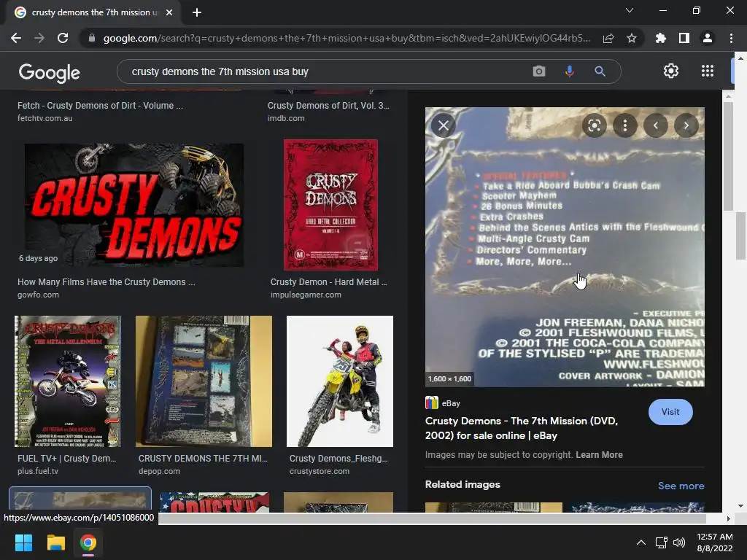Open the Google apps grid
Image resolution: width=747 pixels, height=560 pixels.
[x=708, y=71]
